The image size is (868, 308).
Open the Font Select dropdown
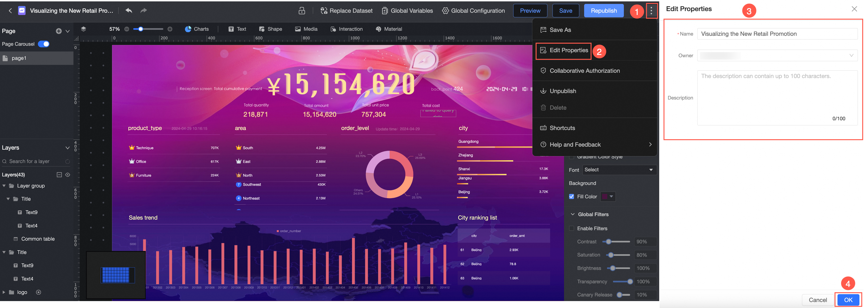point(619,170)
